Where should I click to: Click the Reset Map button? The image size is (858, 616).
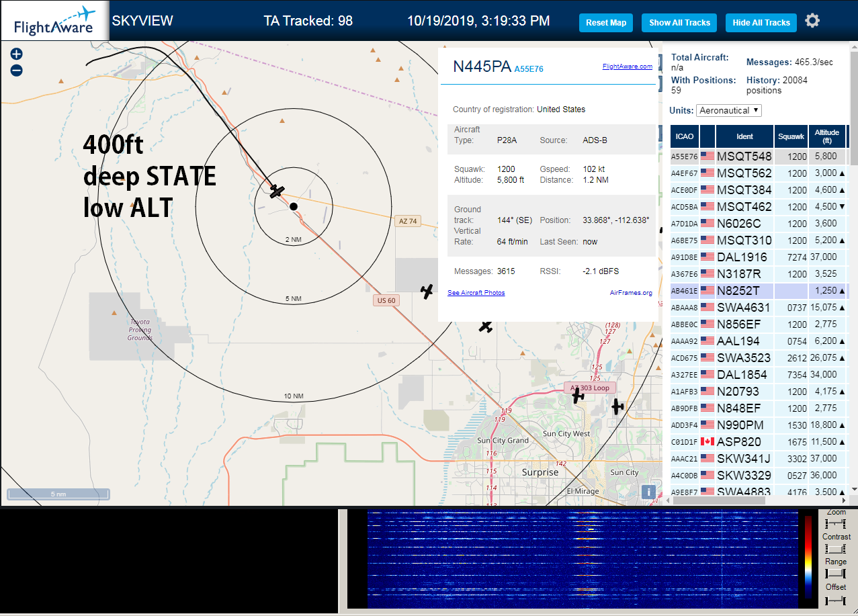[x=606, y=22]
